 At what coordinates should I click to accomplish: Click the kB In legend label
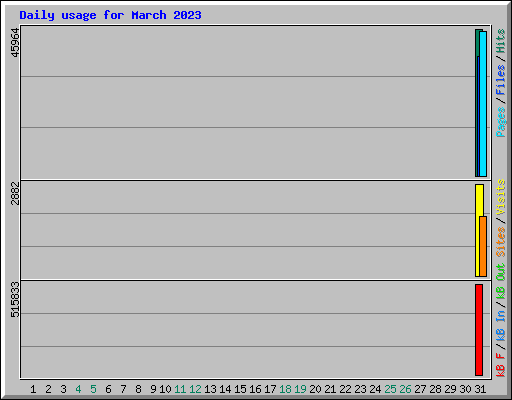(x=501, y=325)
